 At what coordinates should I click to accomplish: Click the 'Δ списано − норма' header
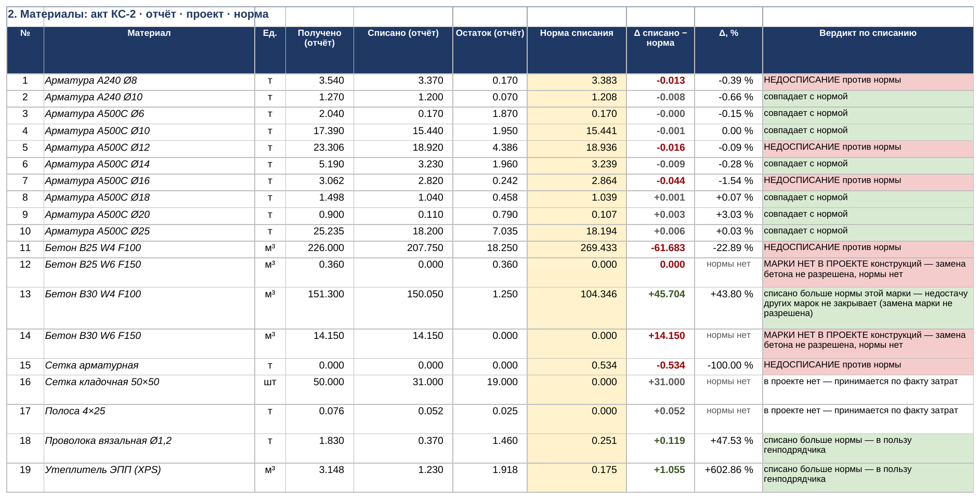[x=661, y=50]
